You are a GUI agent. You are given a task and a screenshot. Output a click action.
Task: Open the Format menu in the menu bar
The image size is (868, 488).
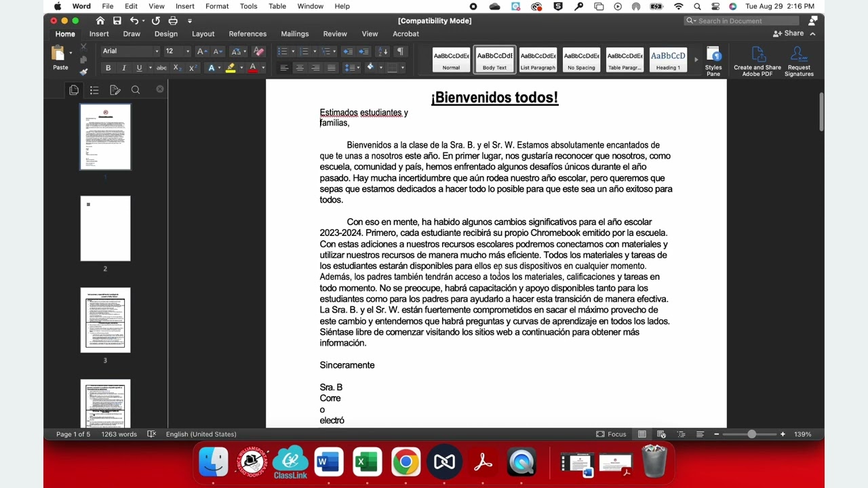(x=217, y=6)
